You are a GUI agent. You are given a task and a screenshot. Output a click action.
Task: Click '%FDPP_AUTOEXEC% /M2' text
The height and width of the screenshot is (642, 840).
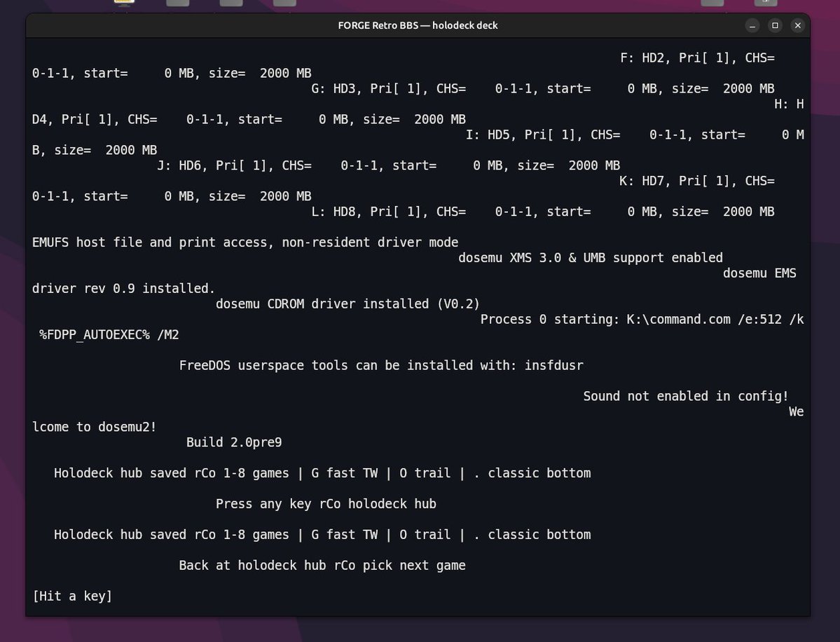pos(109,335)
